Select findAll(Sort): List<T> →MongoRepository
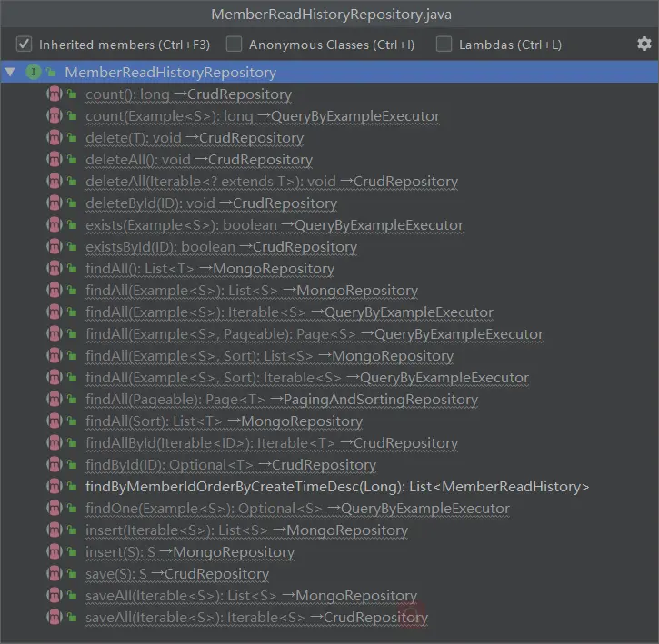Image resolution: width=659 pixels, height=644 pixels. 224,421
